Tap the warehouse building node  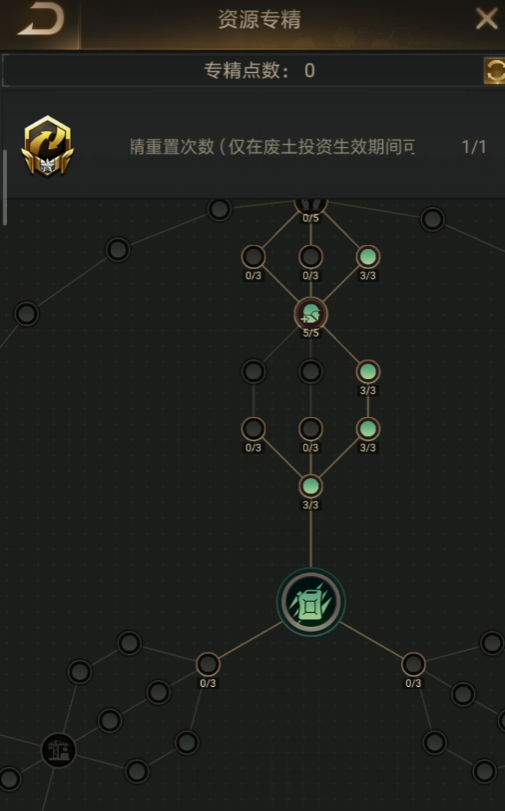pyautogui.click(x=58, y=750)
